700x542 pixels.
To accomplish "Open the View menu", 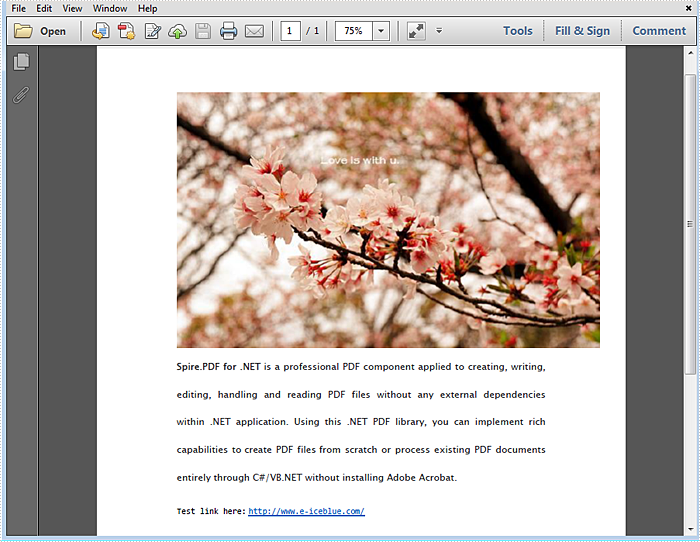I will pyautogui.click(x=72, y=8).
